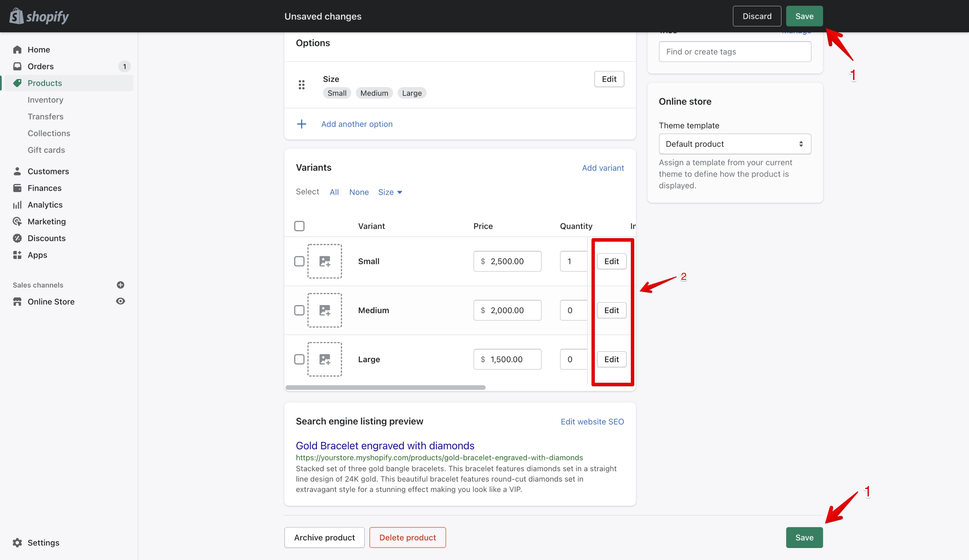Viewport: 969px width, 560px height.
Task: Open Inventory submenu item
Action: pyautogui.click(x=45, y=100)
